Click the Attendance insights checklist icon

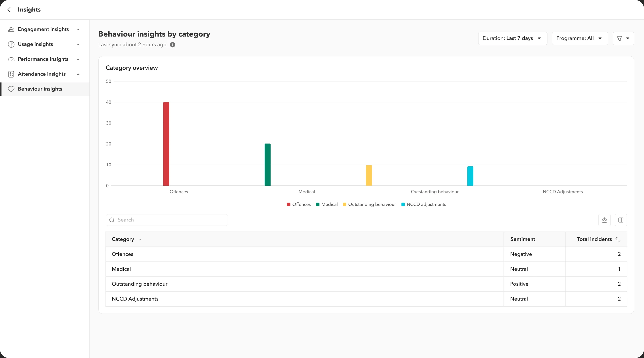(x=11, y=74)
